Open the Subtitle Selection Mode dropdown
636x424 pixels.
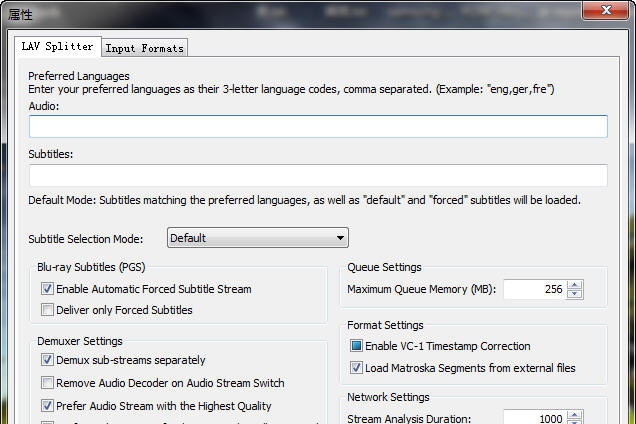257,238
